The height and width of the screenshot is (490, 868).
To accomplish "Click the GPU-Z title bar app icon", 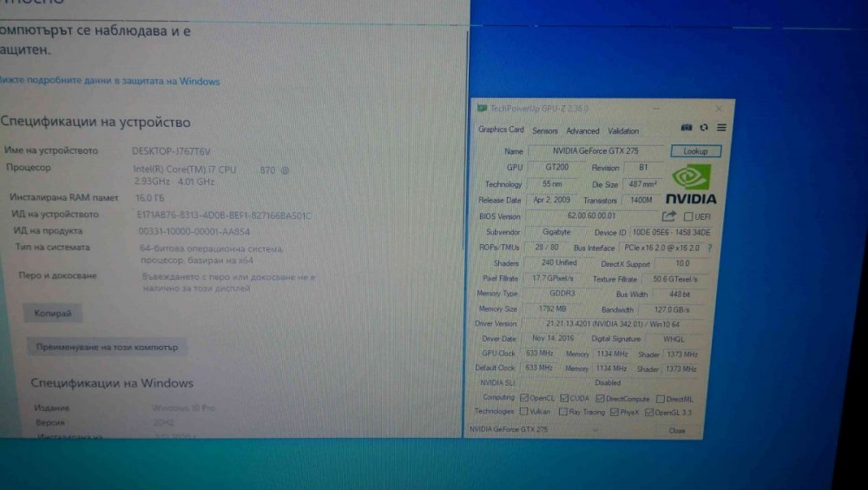I will pyautogui.click(x=482, y=109).
